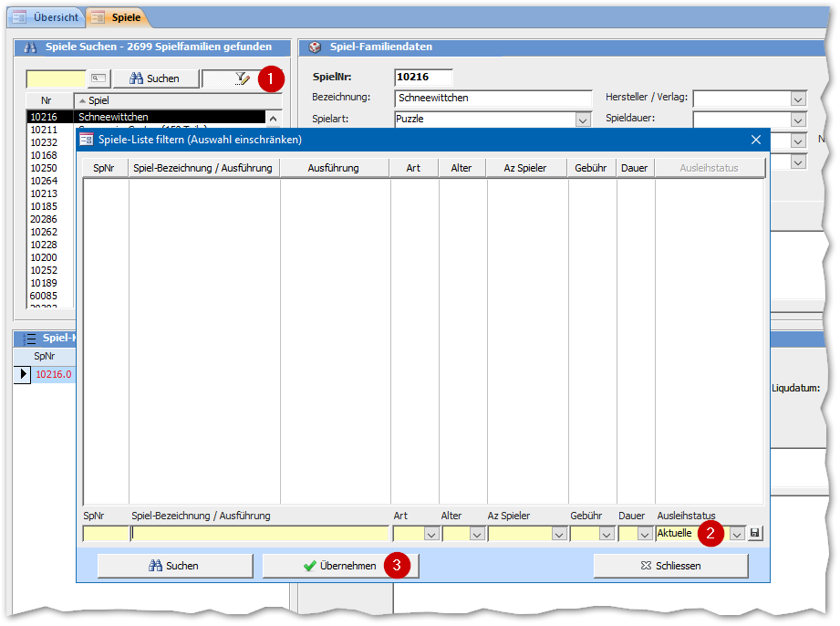Apply the filter with Übernehmen

[340, 566]
